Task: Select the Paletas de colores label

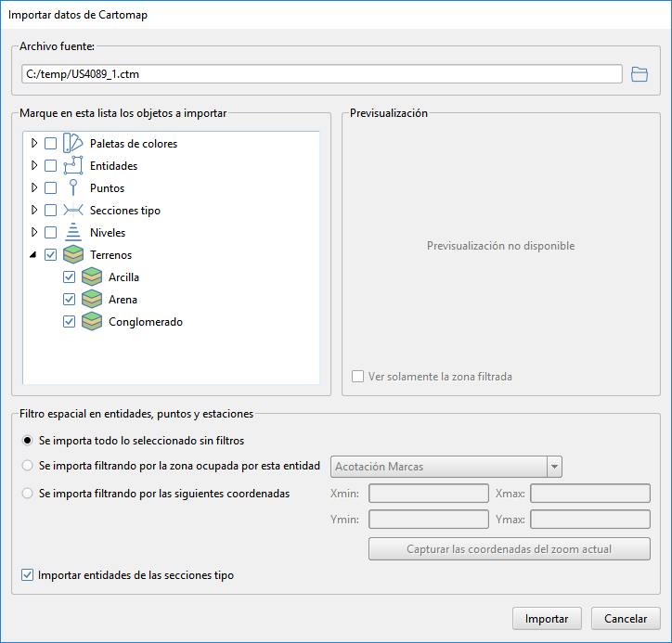Action: coord(134,144)
